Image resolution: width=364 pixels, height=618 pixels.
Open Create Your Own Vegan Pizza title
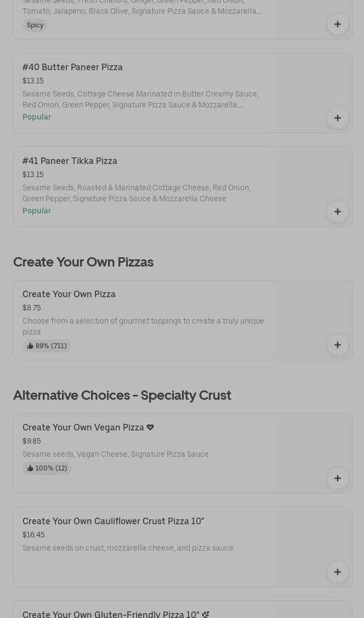click(83, 427)
